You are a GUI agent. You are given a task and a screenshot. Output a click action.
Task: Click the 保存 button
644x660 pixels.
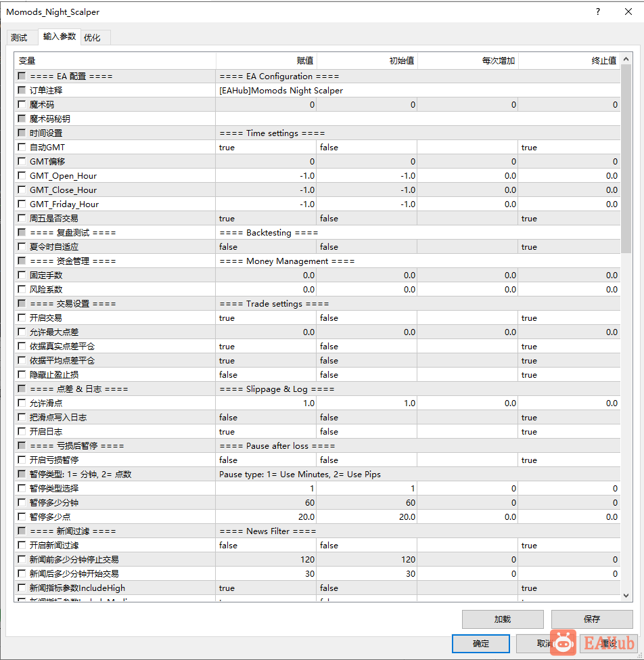click(592, 619)
